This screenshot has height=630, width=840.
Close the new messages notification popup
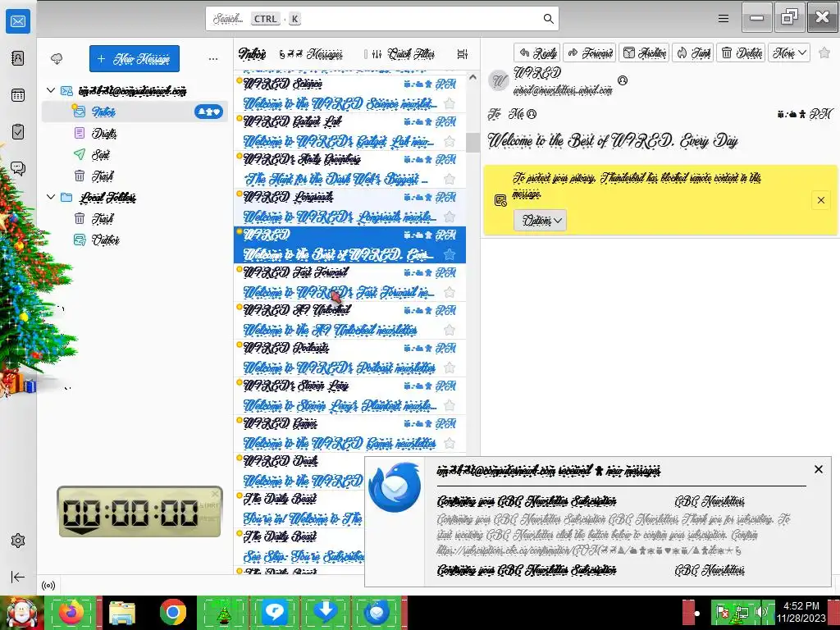point(818,469)
